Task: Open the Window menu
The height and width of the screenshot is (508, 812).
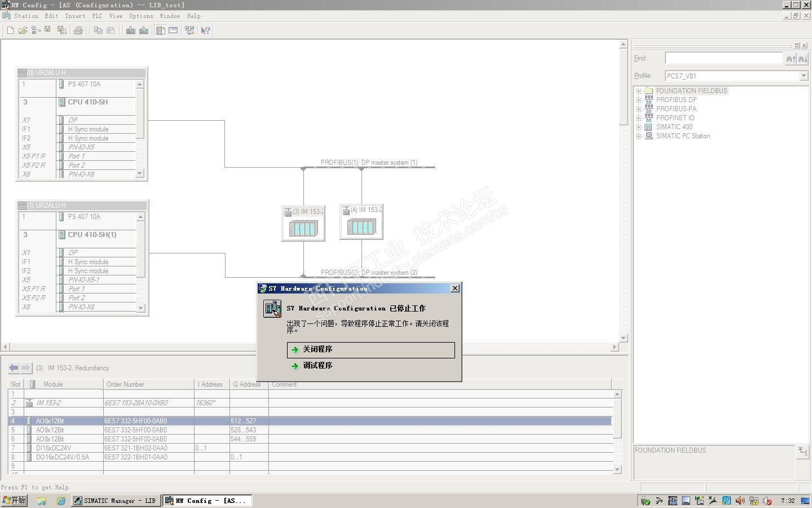Action: click(x=170, y=16)
